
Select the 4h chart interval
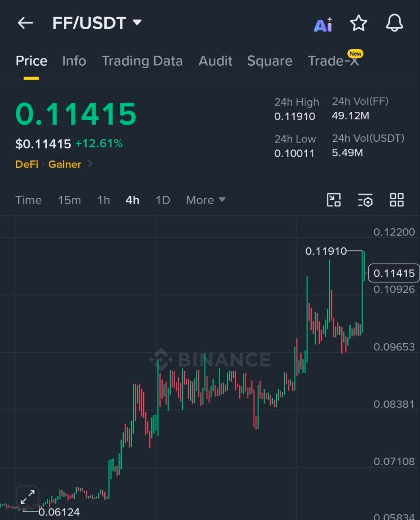133,200
